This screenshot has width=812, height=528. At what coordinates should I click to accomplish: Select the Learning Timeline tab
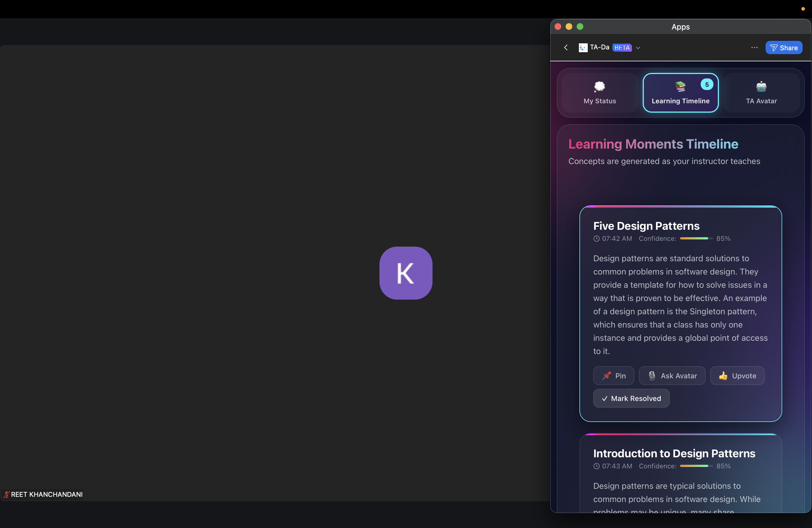tap(680, 93)
